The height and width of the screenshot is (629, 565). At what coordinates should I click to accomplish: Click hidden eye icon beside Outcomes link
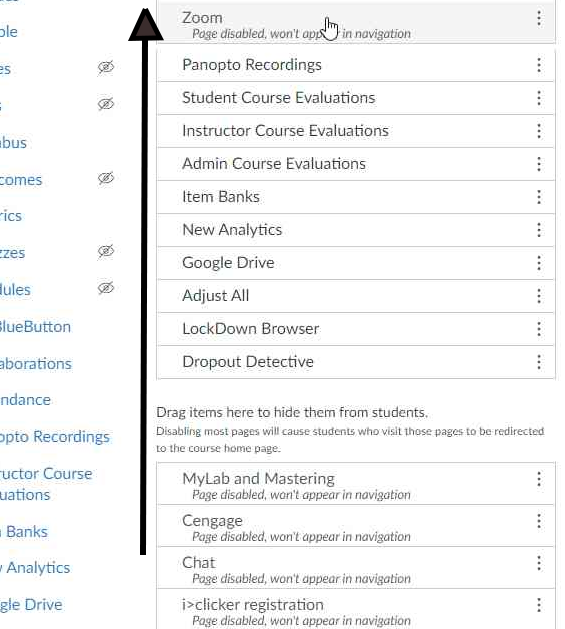point(106,178)
